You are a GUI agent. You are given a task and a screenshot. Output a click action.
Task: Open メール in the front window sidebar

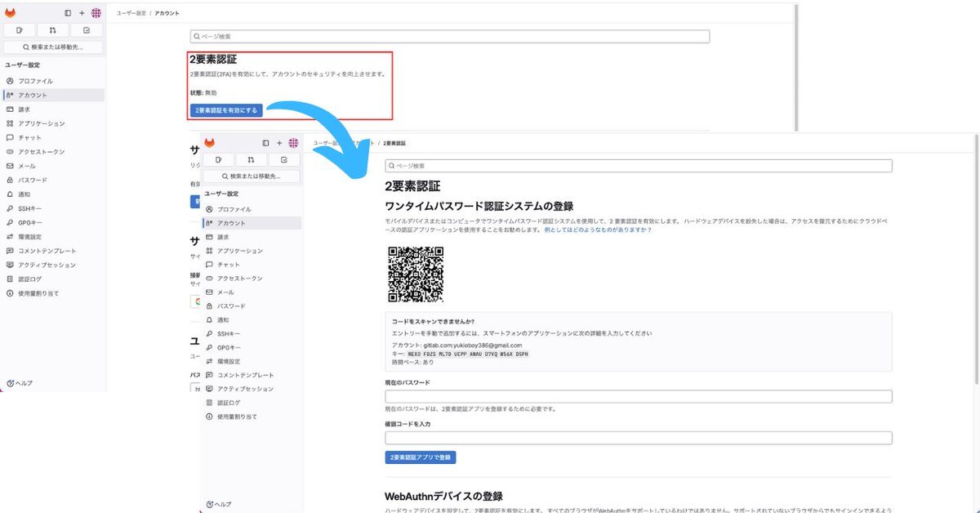pyautogui.click(x=253, y=292)
